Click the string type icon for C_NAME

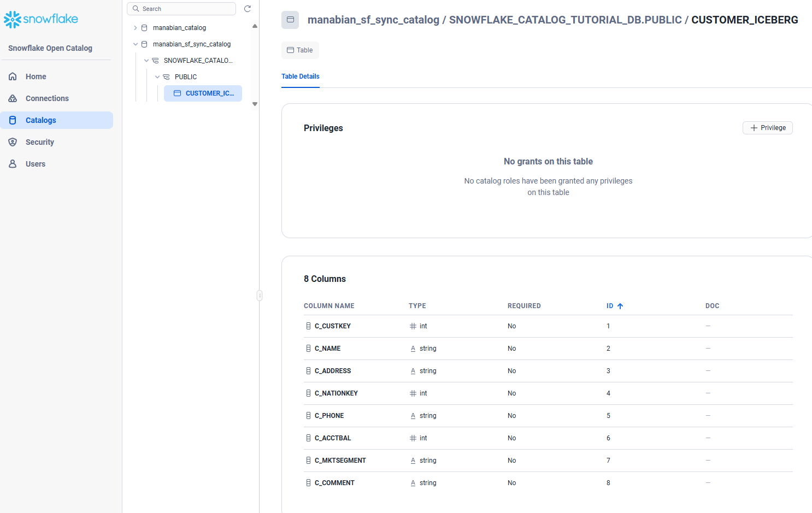413,349
